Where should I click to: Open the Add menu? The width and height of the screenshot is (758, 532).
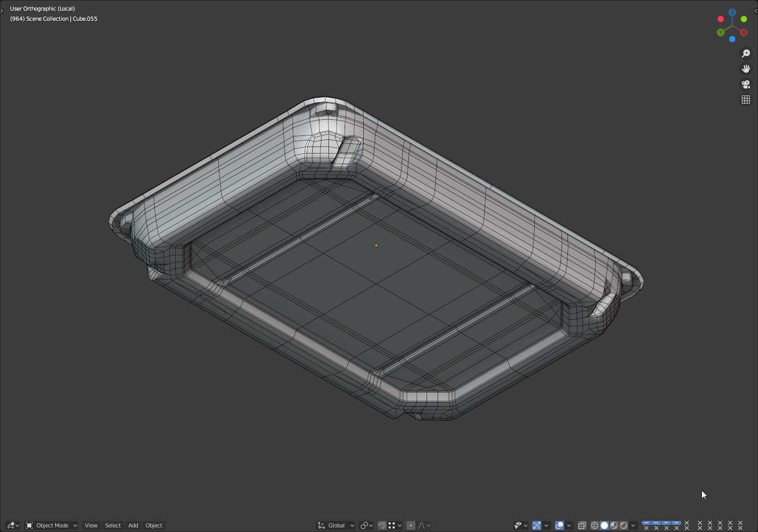(x=133, y=525)
